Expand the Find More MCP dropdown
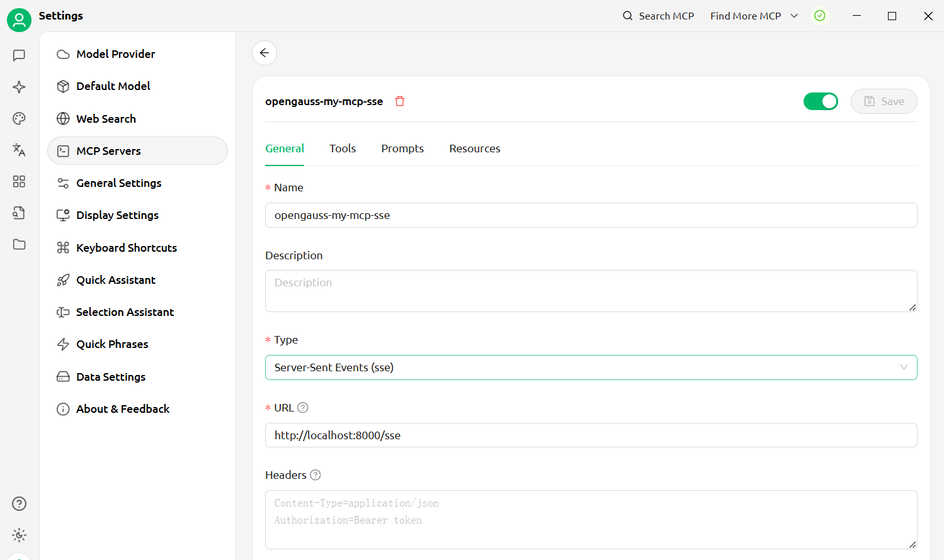Screen dimensions: 944x560 click(754, 16)
